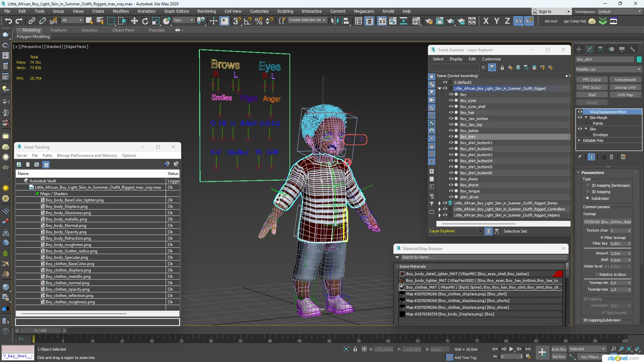Activate the Select and Link tool
This screenshot has height=362, width=644.
[32, 21]
